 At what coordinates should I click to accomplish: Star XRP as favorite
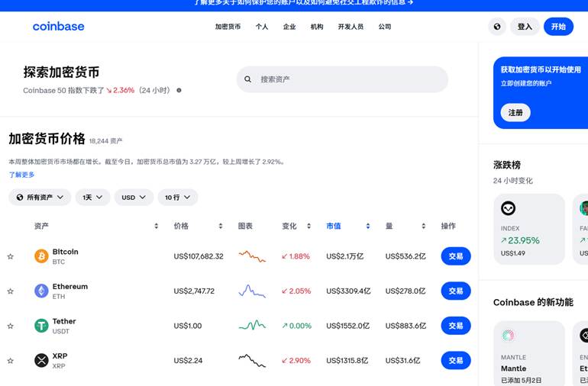pos(11,361)
